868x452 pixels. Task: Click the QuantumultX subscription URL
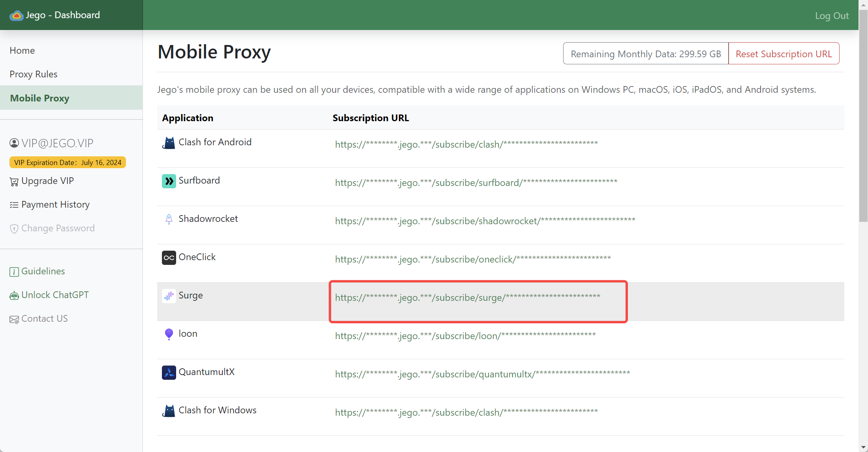coord(483,374)
